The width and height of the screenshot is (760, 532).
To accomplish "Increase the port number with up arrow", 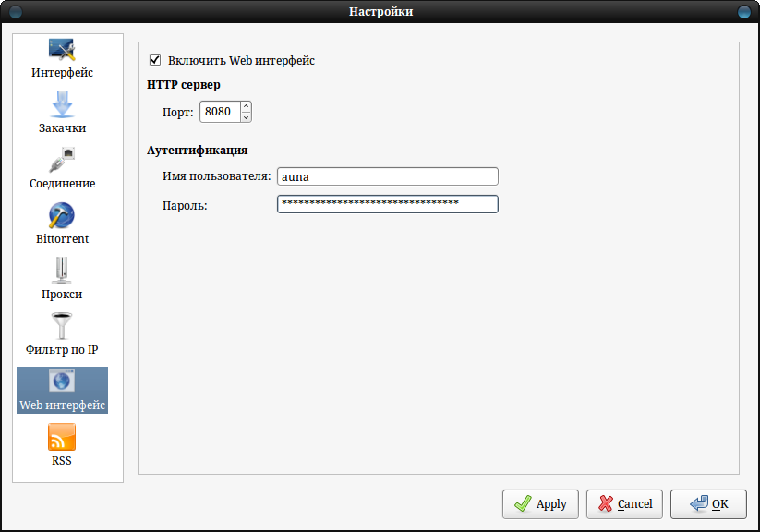I will click(247, 106).
